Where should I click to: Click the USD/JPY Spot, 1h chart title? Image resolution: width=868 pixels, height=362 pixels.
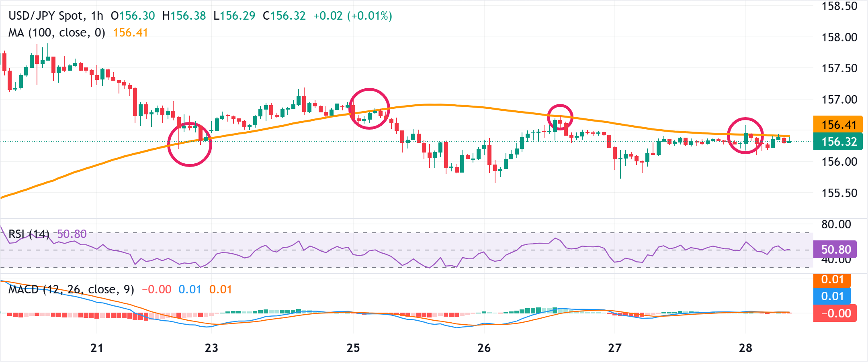pos(56,16)
